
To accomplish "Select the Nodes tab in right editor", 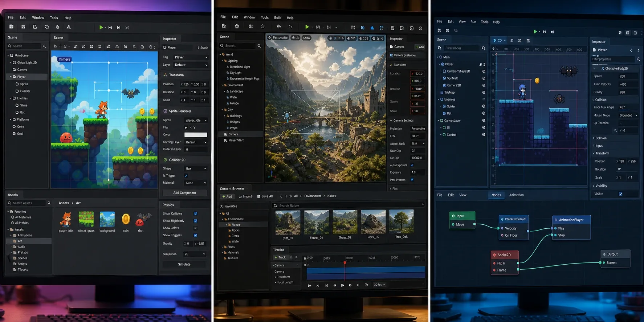I will click(x=496, y=195).
